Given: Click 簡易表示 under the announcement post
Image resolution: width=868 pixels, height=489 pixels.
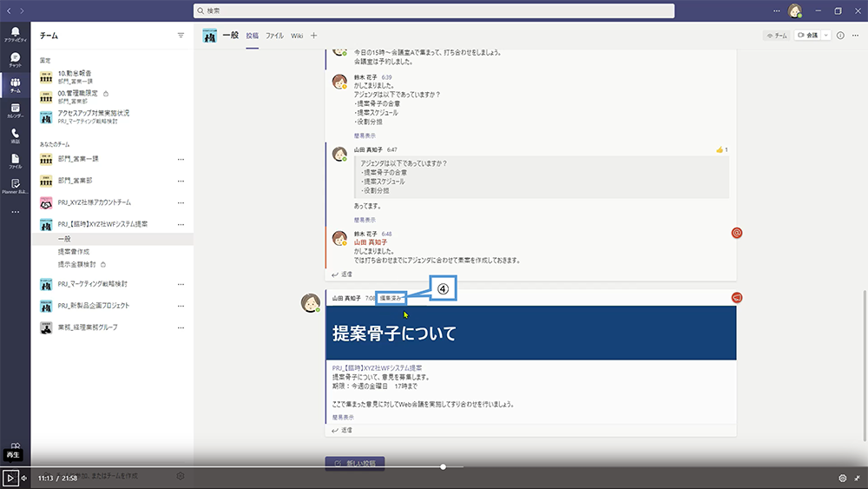Looking at the screenshot, I should [343, 417].
